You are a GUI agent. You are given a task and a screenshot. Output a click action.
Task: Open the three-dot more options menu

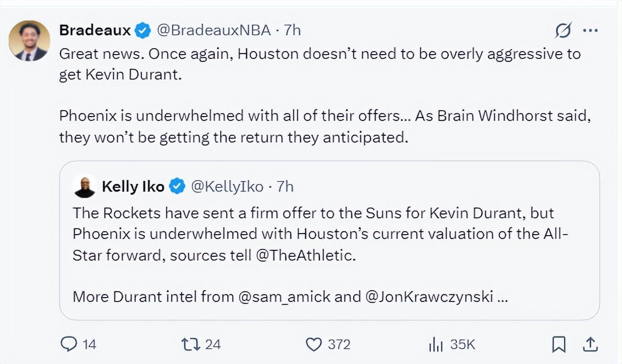coord(590,30)
